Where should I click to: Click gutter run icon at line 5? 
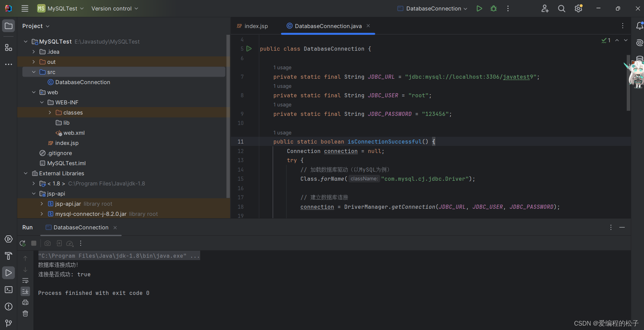pyautogui.click(x=249, y=49)
